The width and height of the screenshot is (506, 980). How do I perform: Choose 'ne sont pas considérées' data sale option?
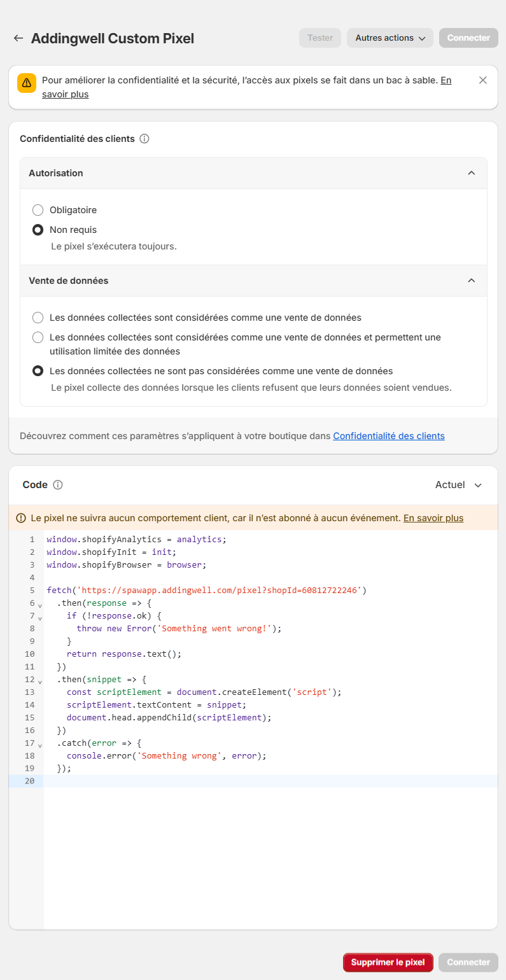point(38,371)
